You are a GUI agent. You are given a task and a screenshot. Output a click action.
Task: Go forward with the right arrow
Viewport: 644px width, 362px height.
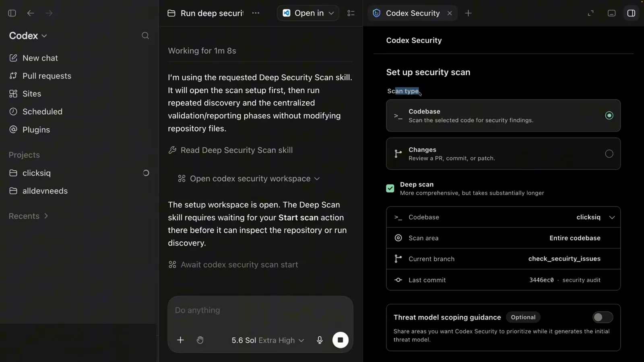click(x=49, y=13)
